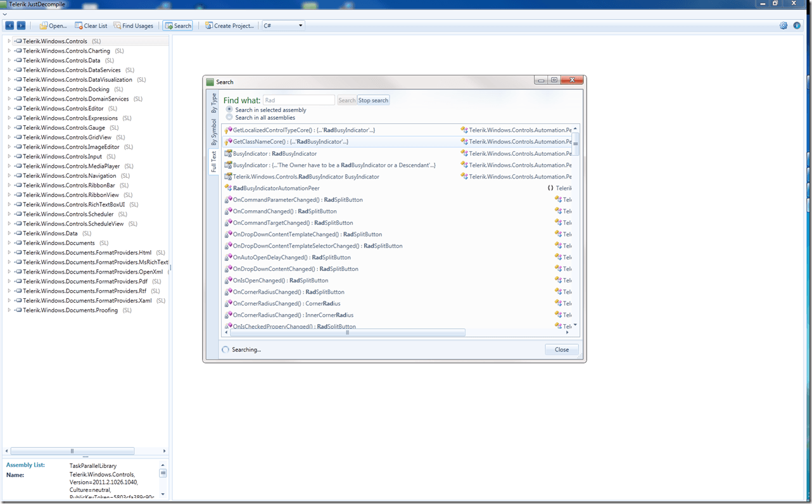The height and width of the screenshot is (504, 812).
Task: Expand the Telerik.Windows.Documents.FormatProviders.Pdf node
Action: pyautogui.click(x=9, y=281)
